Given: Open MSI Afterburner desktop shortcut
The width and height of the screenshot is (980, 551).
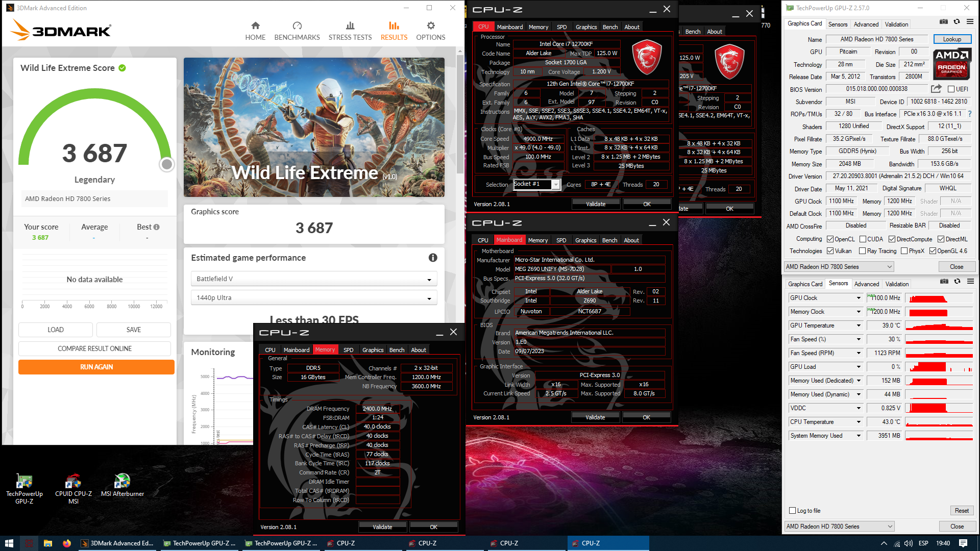Looking at the screenshot, I should (122, 485).
